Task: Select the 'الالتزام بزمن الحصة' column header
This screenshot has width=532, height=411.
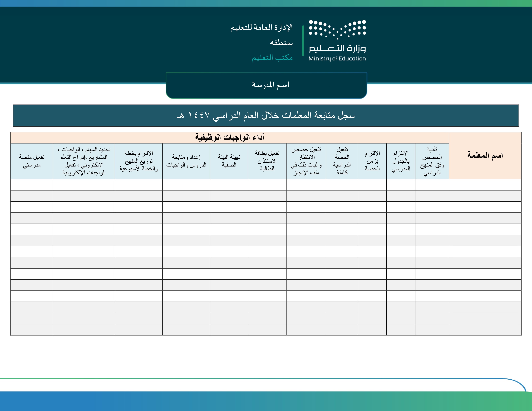Action: pyautogui.click(x=372, y=161)
